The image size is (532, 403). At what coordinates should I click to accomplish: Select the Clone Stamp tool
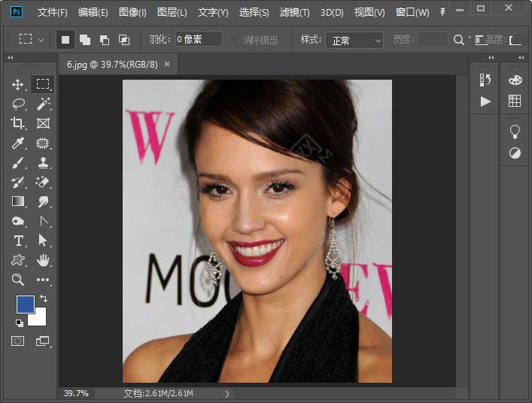point(43,162)
